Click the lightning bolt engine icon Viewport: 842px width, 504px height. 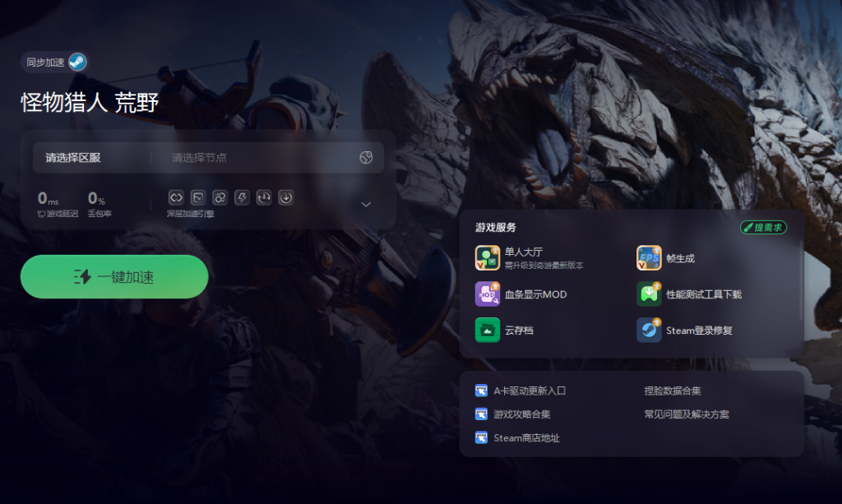coord(243,197)
